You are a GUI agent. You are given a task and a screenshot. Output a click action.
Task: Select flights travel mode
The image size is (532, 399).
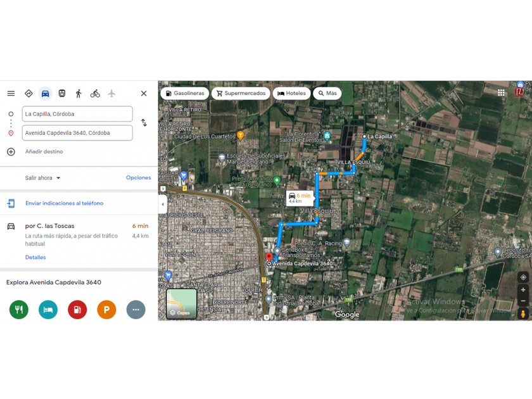tap(111, 93)
